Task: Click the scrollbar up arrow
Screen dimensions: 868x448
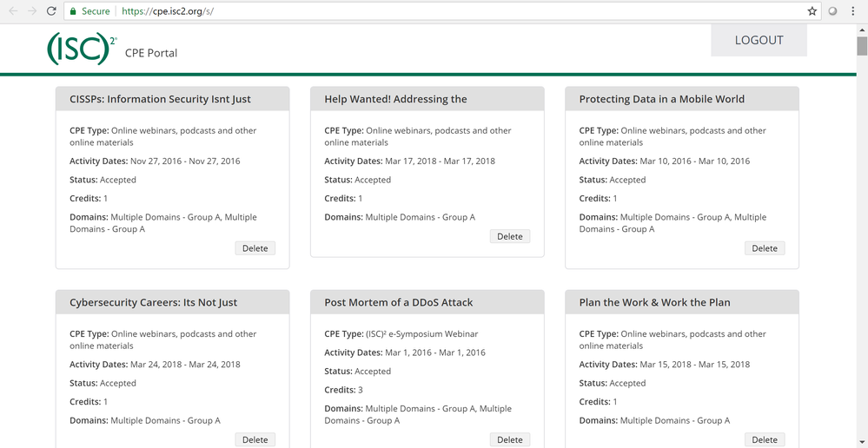Action: [861, 30]
